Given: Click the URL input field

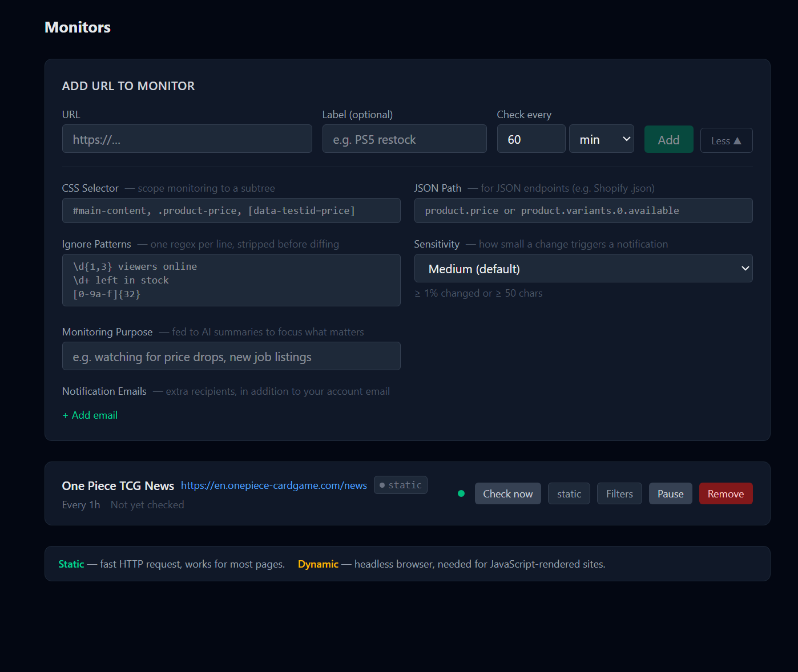Looking at the screenshot, I should click(187, 139).
